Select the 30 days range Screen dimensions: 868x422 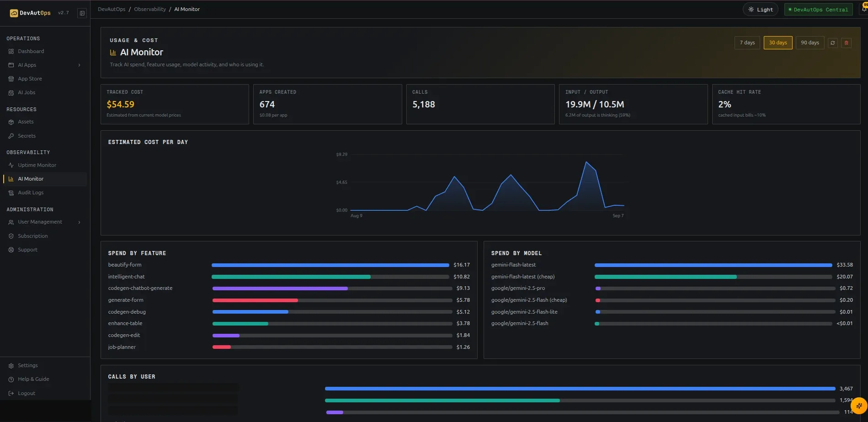pyautogui.click(x=778, y=43)
